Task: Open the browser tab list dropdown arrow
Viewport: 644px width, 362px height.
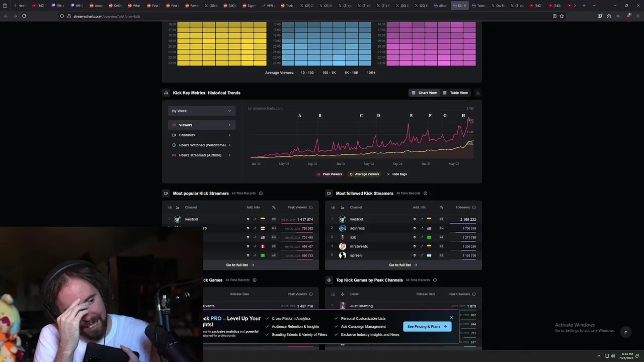Action: click(x=594, y=6)
